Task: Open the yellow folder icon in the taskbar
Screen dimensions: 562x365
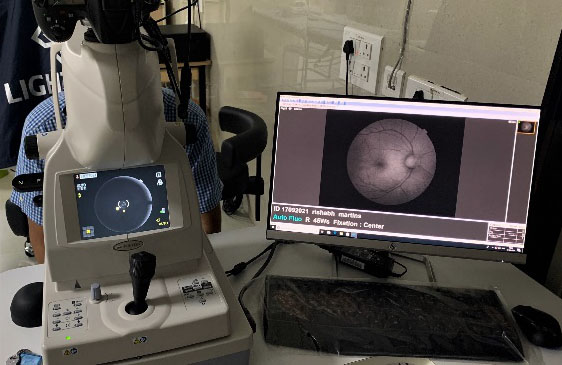Action: pos(341,233)
